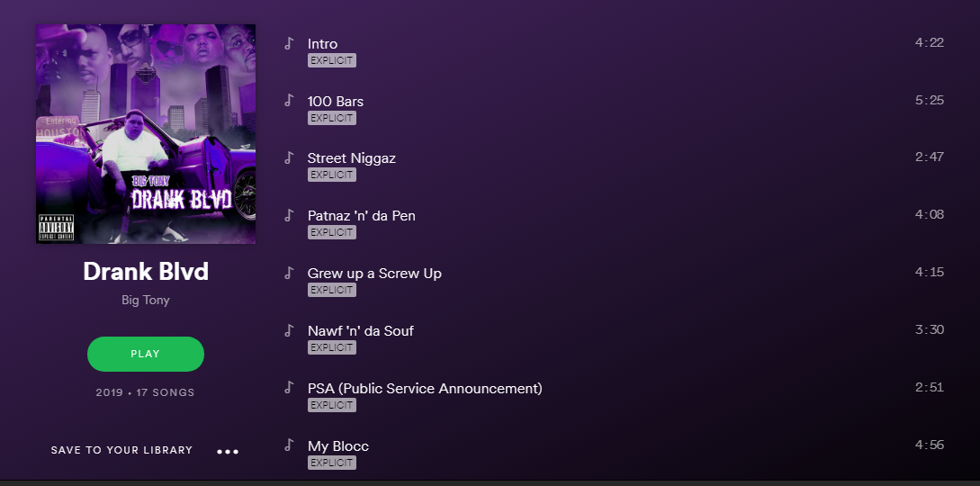Click the note icon by Grew up a Screw Up
The width and height of the screenshot is (980, 486).
pos(289,274)
